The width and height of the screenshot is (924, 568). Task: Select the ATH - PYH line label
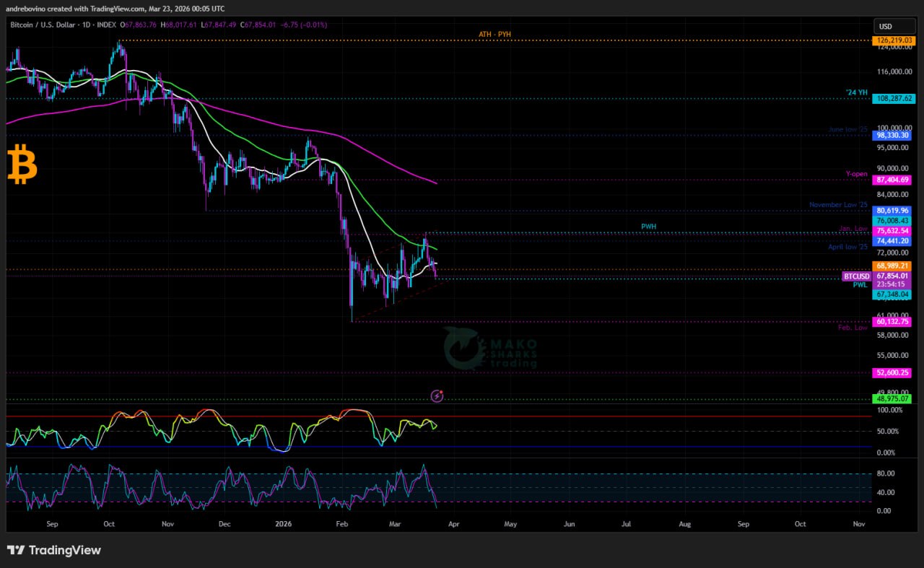click(x=494, y=34)
